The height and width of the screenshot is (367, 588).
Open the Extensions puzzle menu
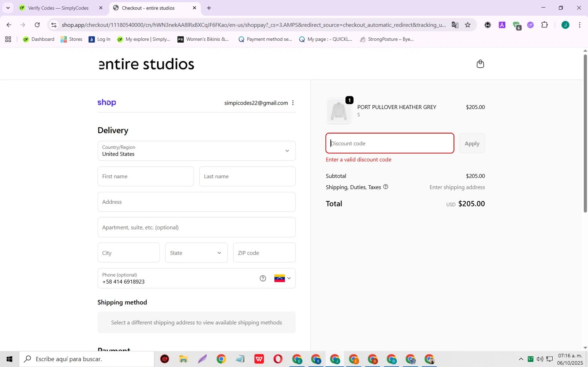544,25
